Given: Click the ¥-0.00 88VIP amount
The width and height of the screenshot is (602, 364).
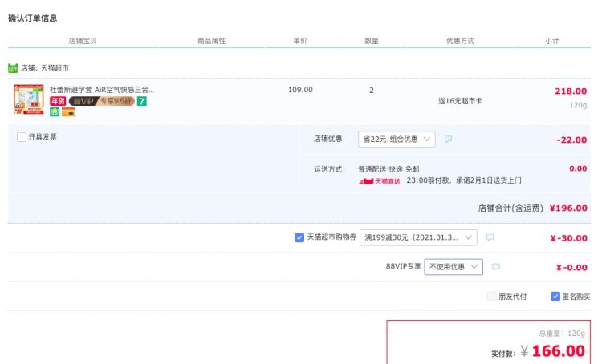Looking at the screenshot, I should coord(571,267).
